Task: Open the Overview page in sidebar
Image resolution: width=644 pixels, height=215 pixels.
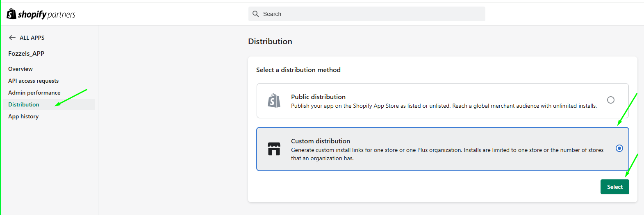Action: tap(20, 69)
